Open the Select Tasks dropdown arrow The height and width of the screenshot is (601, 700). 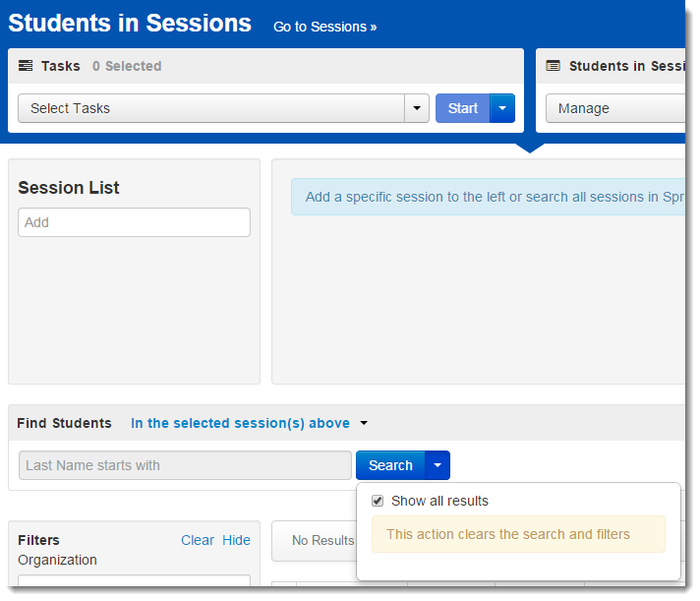[417, 108]
